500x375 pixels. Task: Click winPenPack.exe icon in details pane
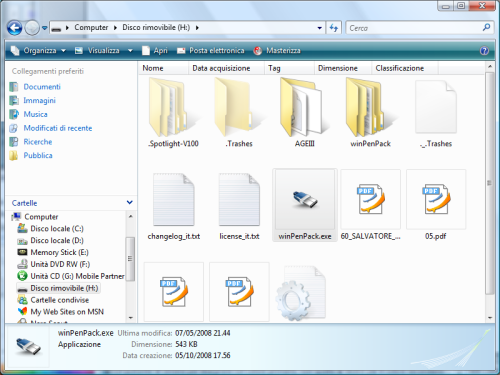point(28,346)
